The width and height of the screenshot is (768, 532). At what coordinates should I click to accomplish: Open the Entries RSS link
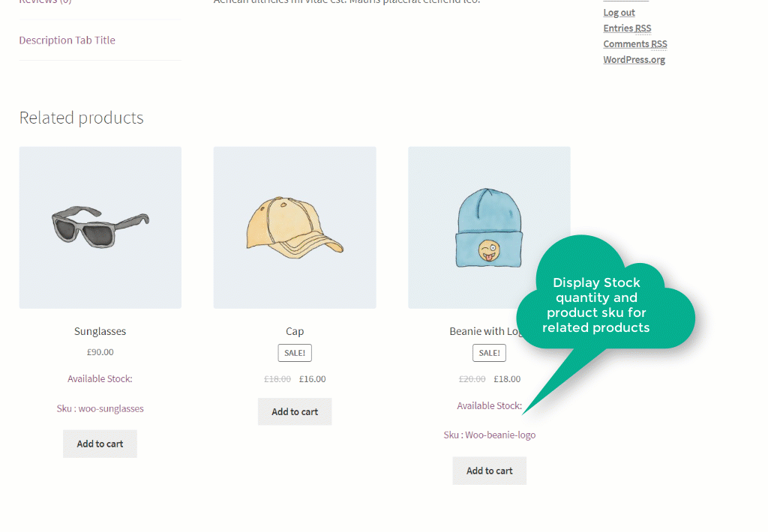point(628,28)
